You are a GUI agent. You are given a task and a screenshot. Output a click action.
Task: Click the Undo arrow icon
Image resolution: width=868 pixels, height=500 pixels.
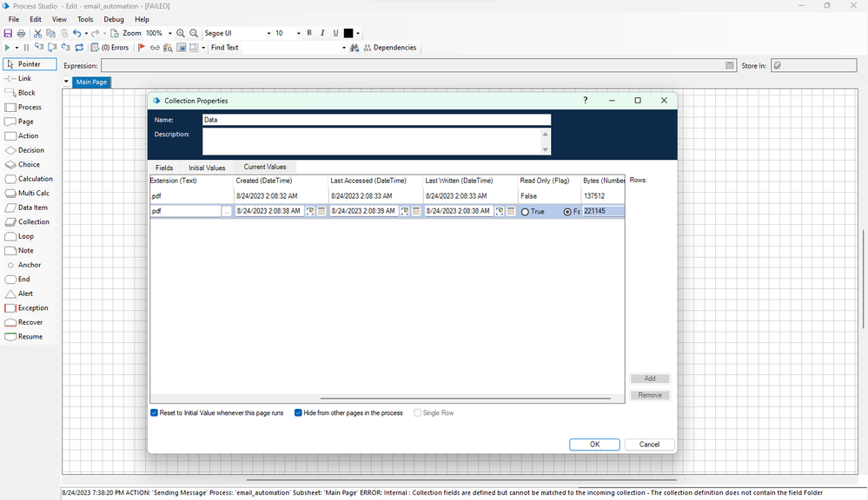pos(76,33)
